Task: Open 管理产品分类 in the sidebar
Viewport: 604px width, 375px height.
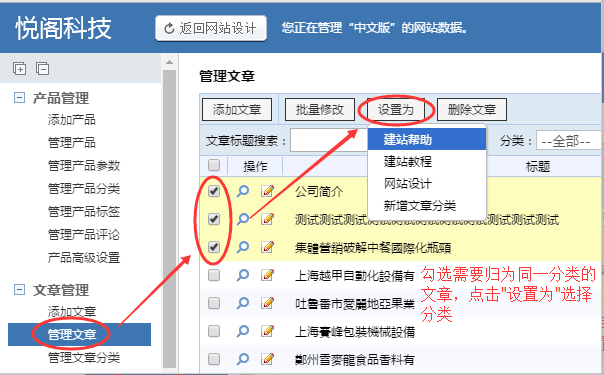Action: 84,189
